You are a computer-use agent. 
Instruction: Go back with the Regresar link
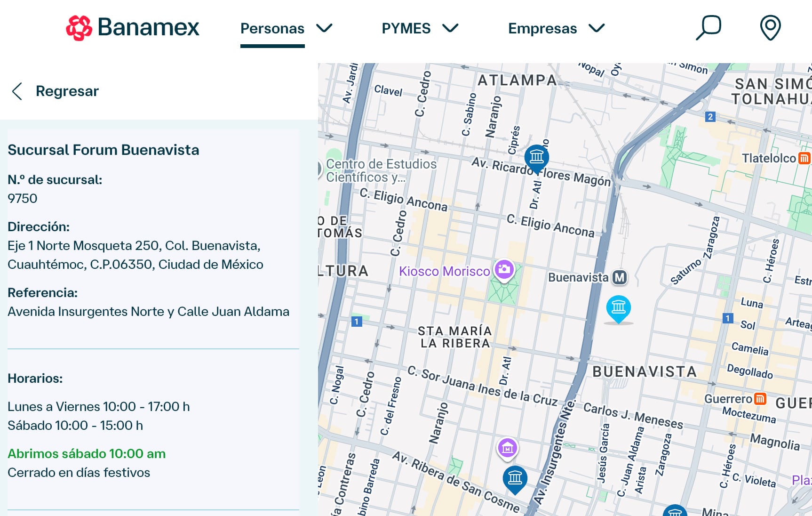[x=67, y=91]
